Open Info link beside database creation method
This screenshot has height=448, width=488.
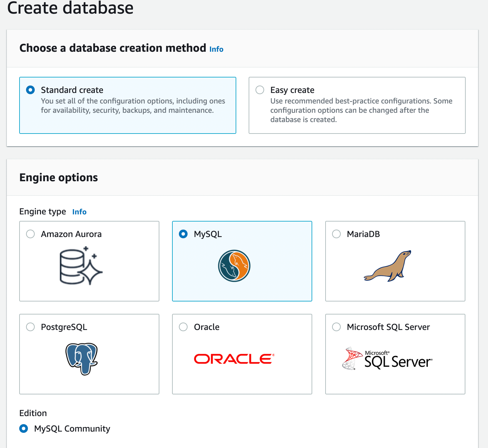(216, 49)
